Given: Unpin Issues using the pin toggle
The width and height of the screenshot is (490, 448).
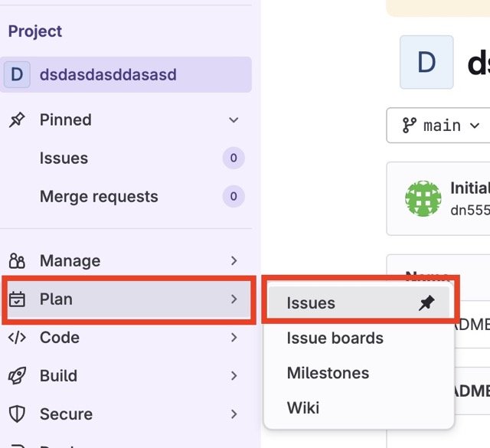Looking at the screenshot, I should tap(426, 303).
